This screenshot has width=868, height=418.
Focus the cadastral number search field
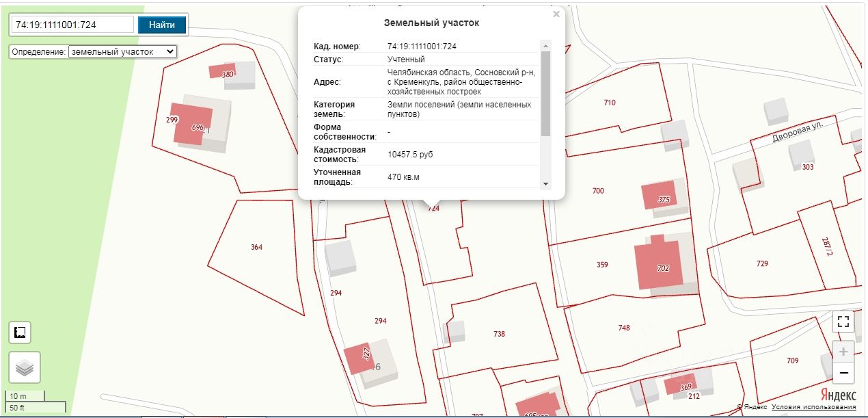(72, 25)
